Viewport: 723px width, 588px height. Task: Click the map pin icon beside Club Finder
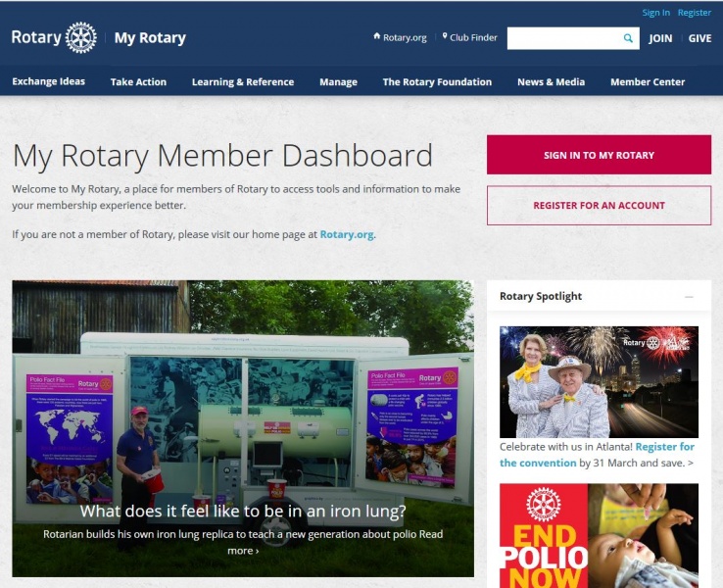point(445,36)
